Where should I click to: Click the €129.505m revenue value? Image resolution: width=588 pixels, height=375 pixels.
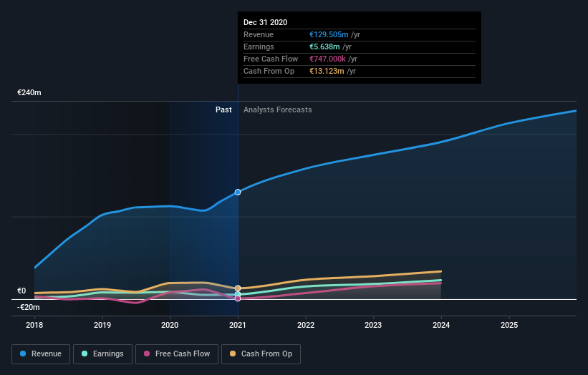(x=329, y=34)
